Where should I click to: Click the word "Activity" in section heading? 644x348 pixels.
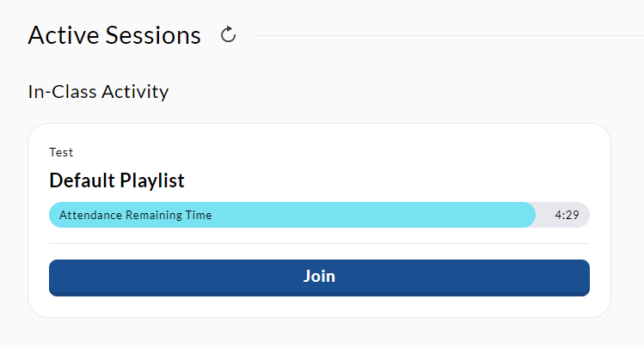[x=135, y=92]
